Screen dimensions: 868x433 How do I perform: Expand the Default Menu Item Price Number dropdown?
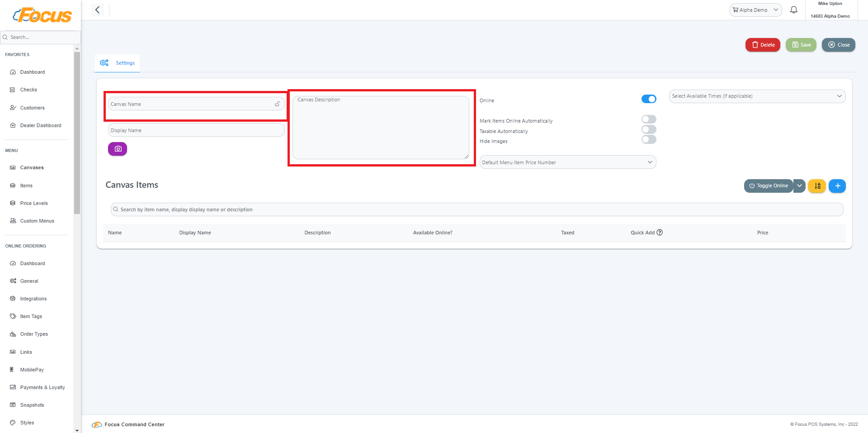pyautogui.click(x=567, y=162)
